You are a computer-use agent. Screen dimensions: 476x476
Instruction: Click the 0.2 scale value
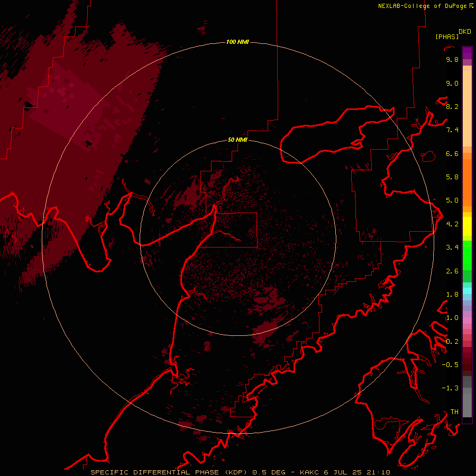coord(452,342)
